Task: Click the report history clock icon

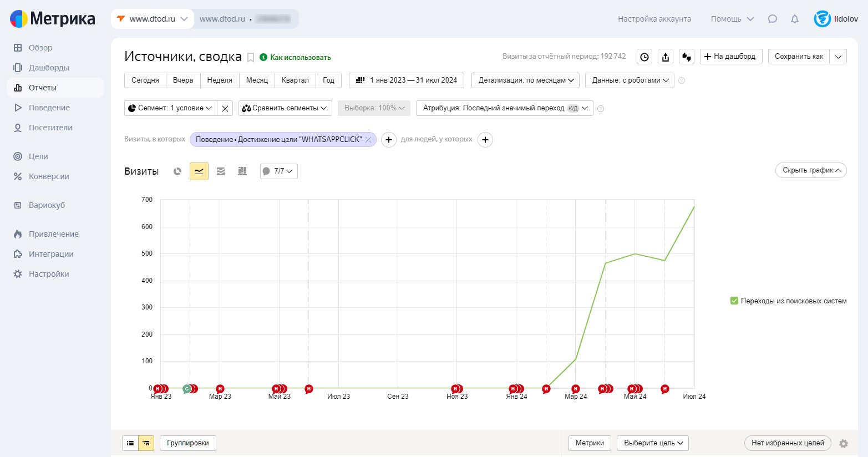Action: [644, 57]
